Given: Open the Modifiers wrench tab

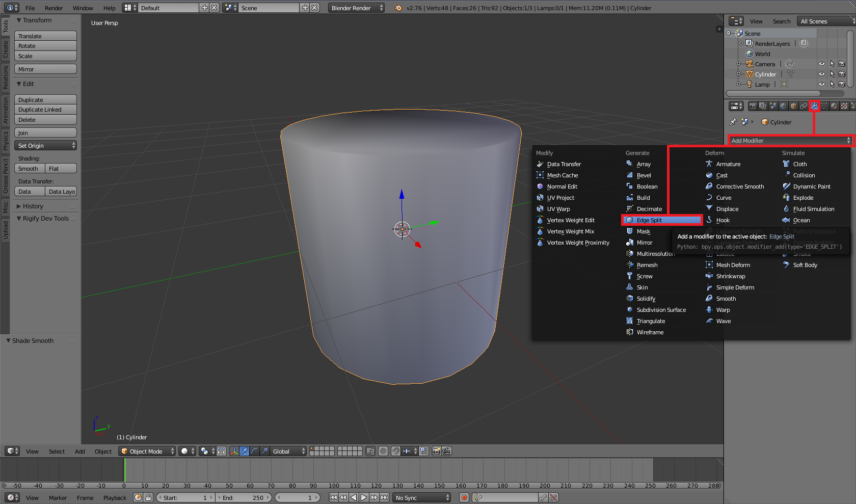Looking at the screenshot, I should (x=814, y=106).
